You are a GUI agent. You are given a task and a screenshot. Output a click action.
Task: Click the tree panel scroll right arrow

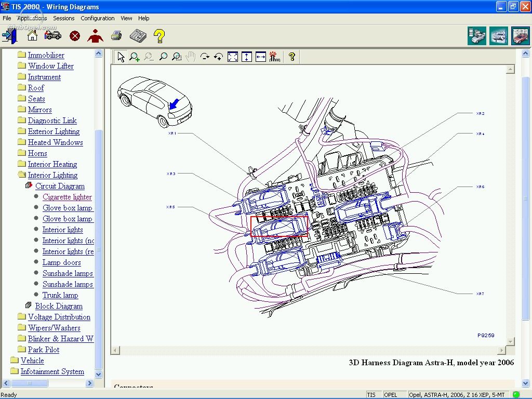pos(89,383)
